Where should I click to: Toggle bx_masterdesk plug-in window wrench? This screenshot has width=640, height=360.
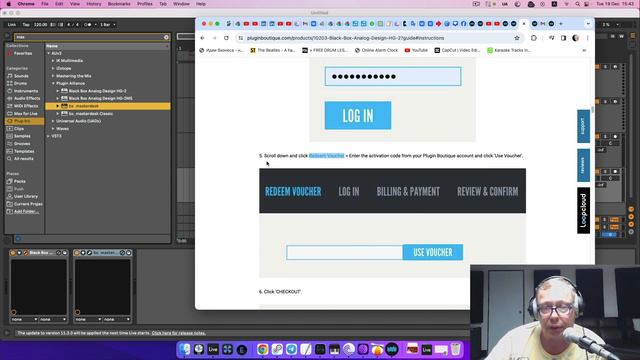[x=89, y=253]
